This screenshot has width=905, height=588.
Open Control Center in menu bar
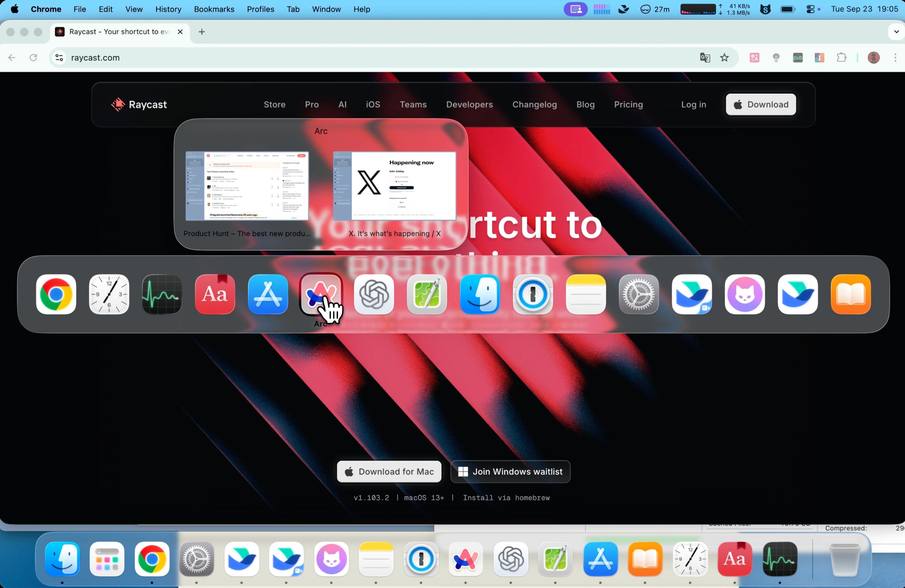click(810, 9)
